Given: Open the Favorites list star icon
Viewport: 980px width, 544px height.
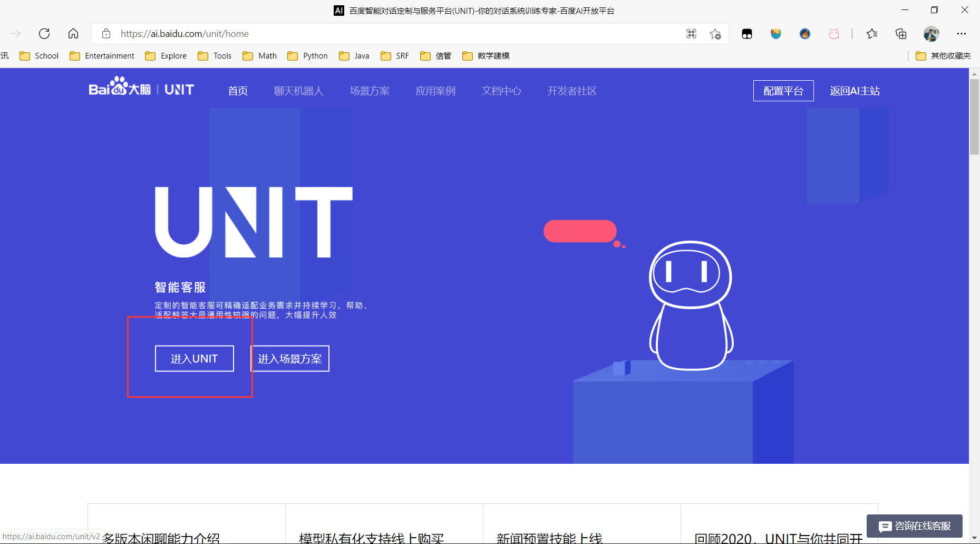Looking at the screenshot, I should click(872, 33).
